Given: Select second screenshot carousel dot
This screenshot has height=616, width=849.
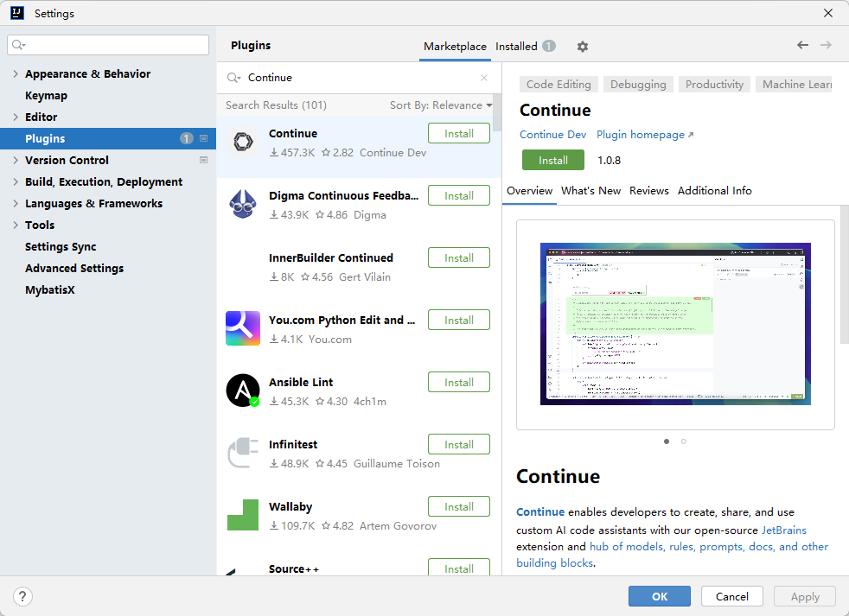Looking at the screenshot, I should point(684,441).
